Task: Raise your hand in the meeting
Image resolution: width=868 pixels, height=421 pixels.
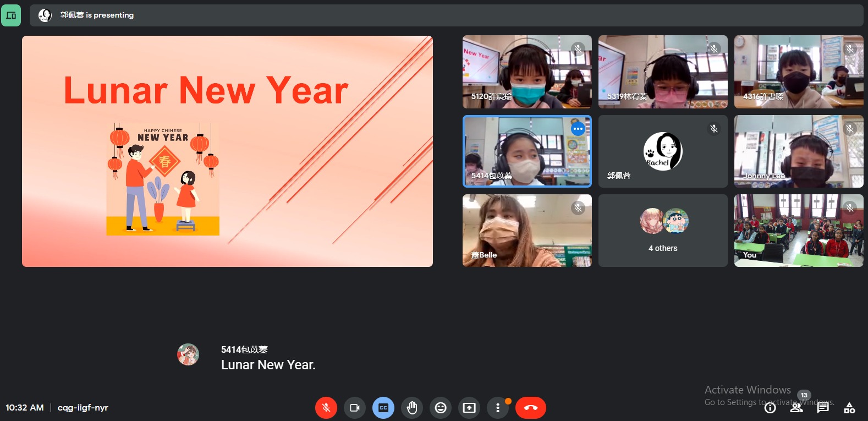Action: click(x=412, y=408)
